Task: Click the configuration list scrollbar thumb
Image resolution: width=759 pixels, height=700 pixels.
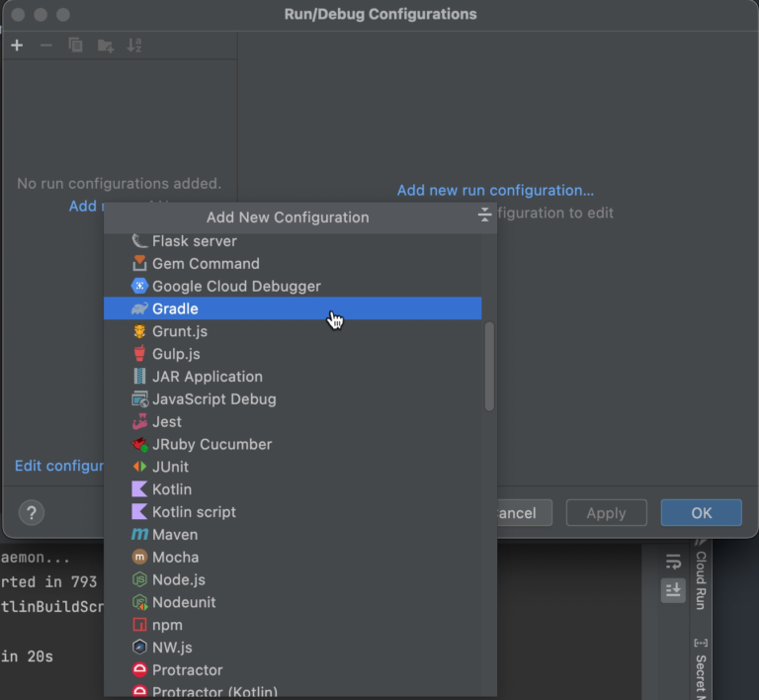Action: [489, 366]
